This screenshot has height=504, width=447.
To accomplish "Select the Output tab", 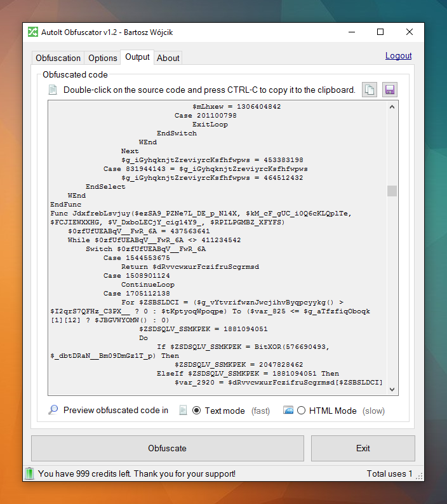I will [137, 57].
